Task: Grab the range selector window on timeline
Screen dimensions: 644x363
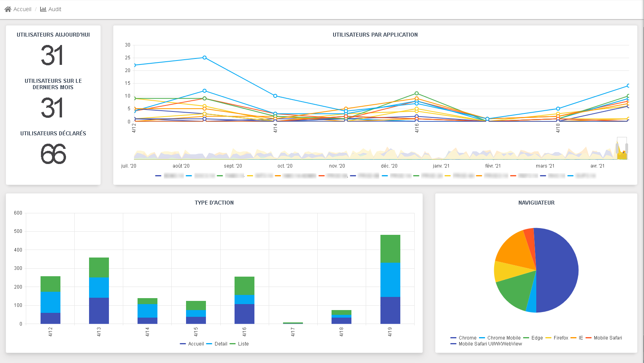Action: 622,148
